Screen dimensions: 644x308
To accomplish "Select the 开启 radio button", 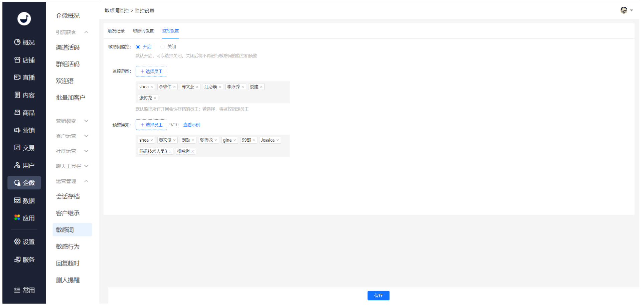I will click(138, 47).
